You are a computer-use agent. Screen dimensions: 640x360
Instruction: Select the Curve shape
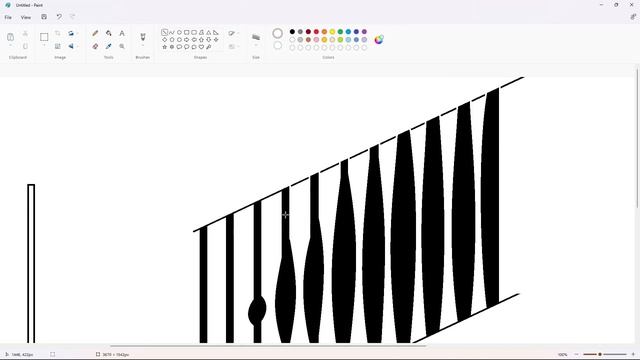[x=172, y=32]
